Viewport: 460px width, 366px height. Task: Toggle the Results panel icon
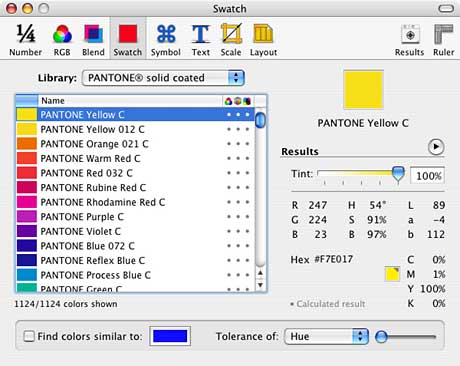coord(410,40)
